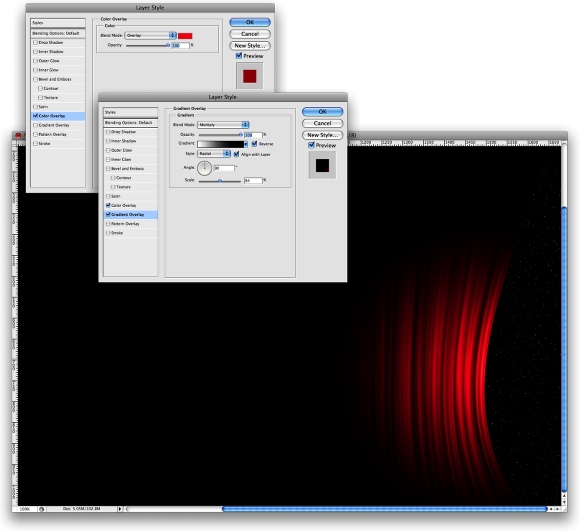Image resolution: width=580 pixels, height=531 pixels.
Task: Select the Satin row in the front dialog
Action: point(130,196)
